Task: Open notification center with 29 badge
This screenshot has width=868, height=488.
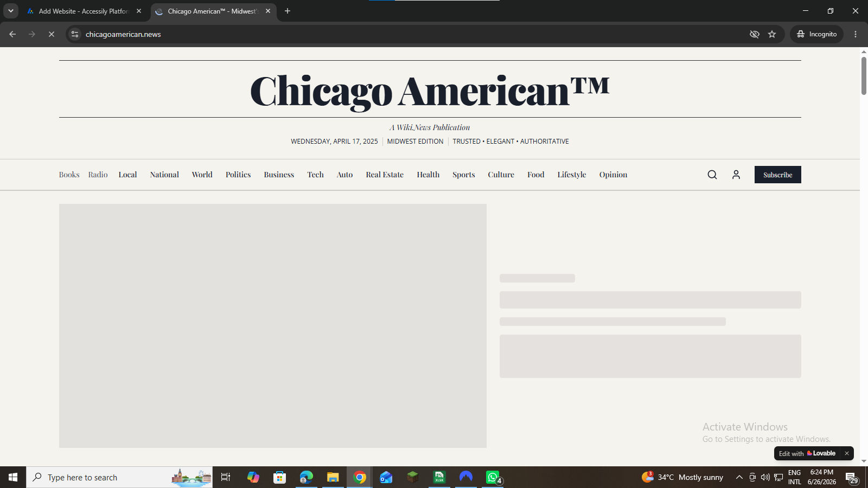Action: (852, 478)
